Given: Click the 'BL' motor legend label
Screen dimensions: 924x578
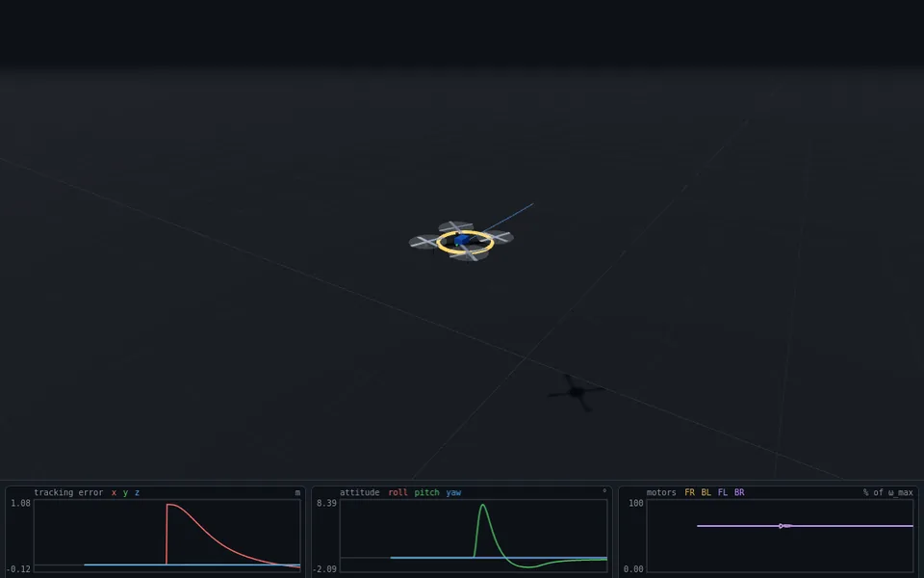Looking at the screenshot, I should click(706, 492).
